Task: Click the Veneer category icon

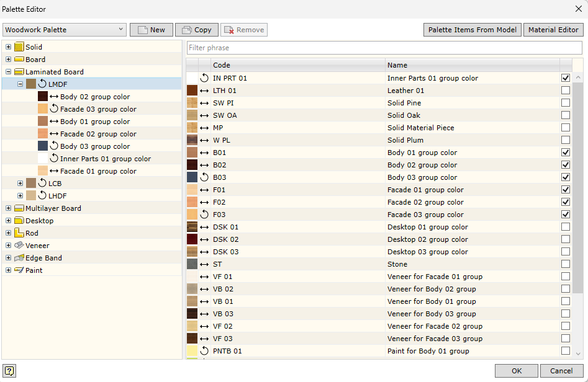Action: 19,246
